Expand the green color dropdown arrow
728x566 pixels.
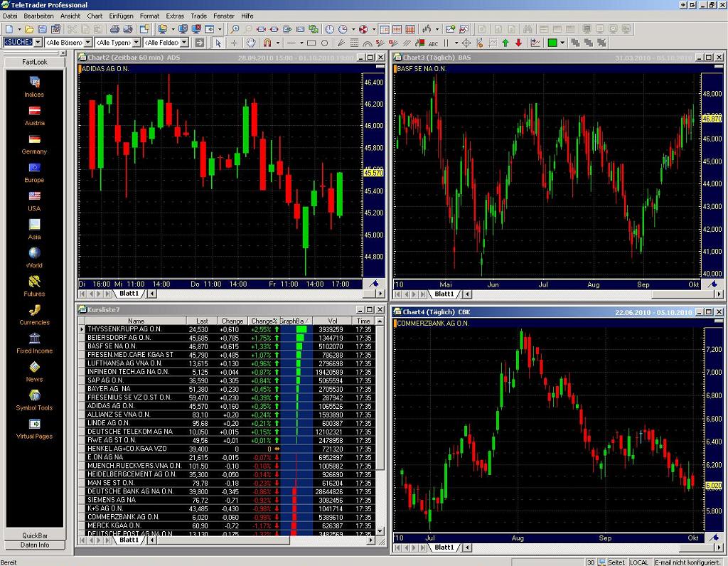click(562, 43)
